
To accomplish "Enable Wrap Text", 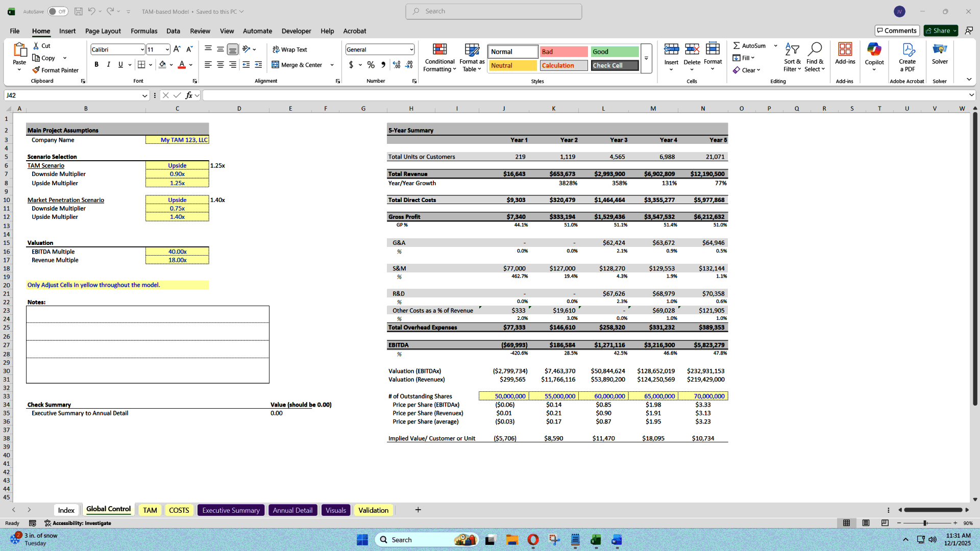I will click(x=289, y=49).
